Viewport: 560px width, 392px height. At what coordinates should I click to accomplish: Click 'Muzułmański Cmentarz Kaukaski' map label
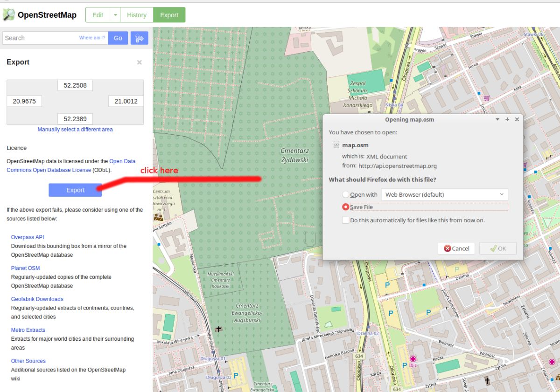(x=220, y=280)
